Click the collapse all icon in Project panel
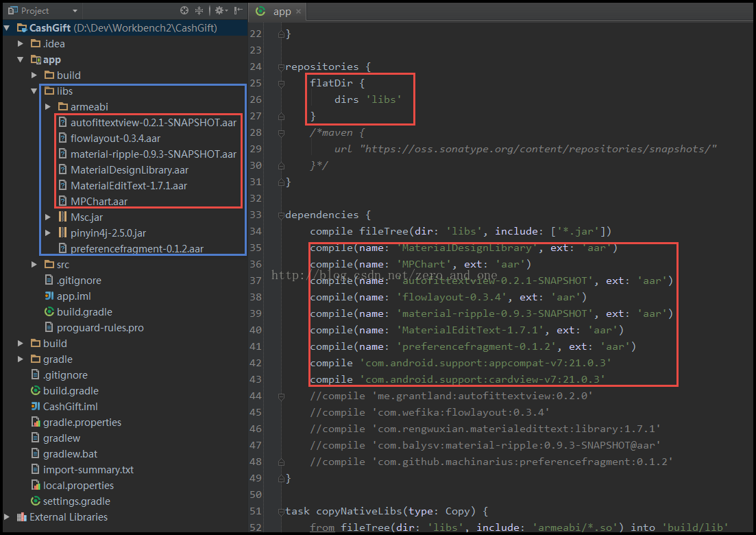The image size is (756, 535). pyautogui.click(x=199, y=10)
